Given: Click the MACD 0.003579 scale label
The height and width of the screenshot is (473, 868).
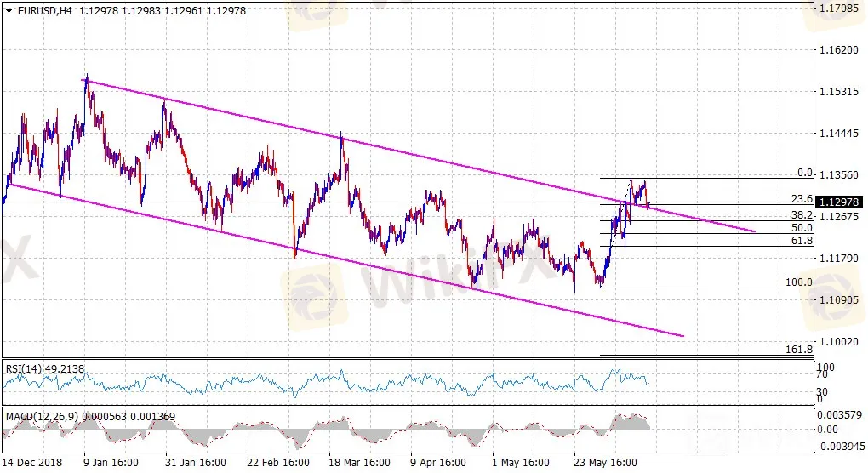Looking at the screenshot, I should [839, 414].
